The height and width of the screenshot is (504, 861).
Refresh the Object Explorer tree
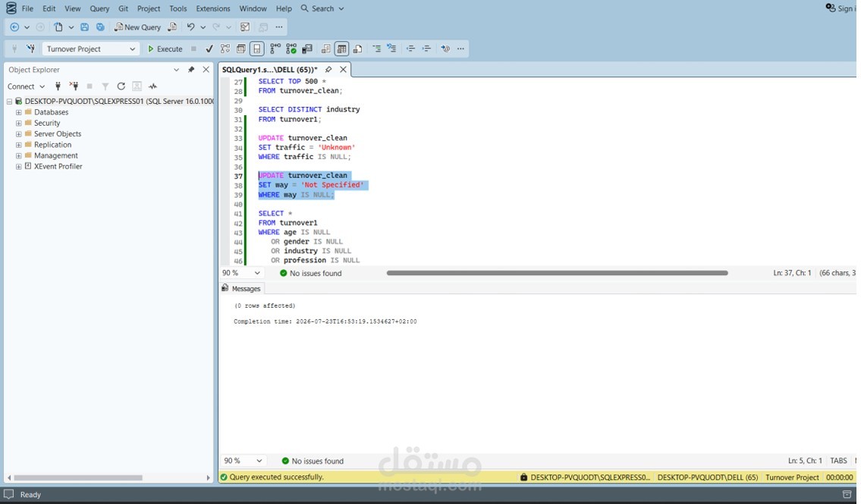click(121, 86)
